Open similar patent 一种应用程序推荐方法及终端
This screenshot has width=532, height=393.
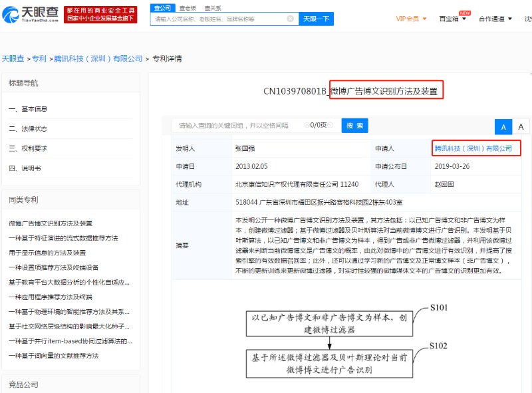(x=51, y=297)
